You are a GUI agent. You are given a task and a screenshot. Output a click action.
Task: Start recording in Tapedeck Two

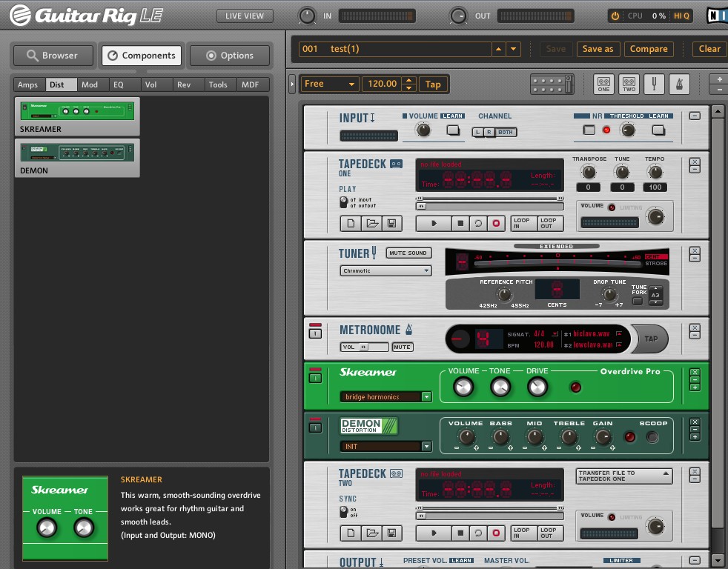(x=496, y=533)
